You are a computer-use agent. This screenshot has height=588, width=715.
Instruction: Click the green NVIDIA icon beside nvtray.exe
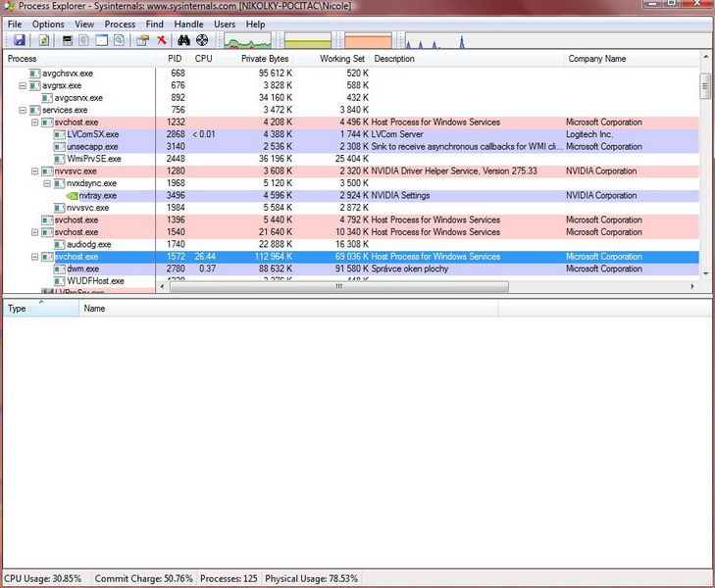pyautogui.click(x=71, y=195)
